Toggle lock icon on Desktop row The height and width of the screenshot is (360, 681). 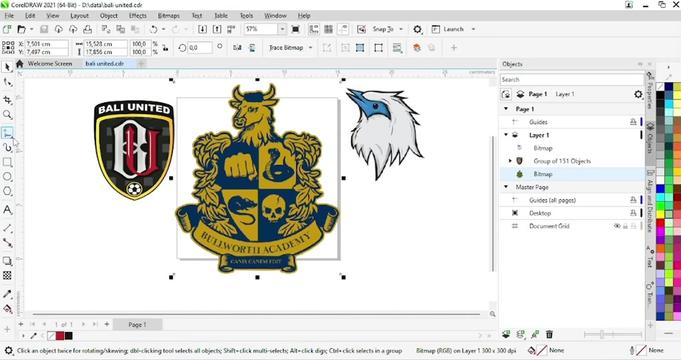point(633,213)
